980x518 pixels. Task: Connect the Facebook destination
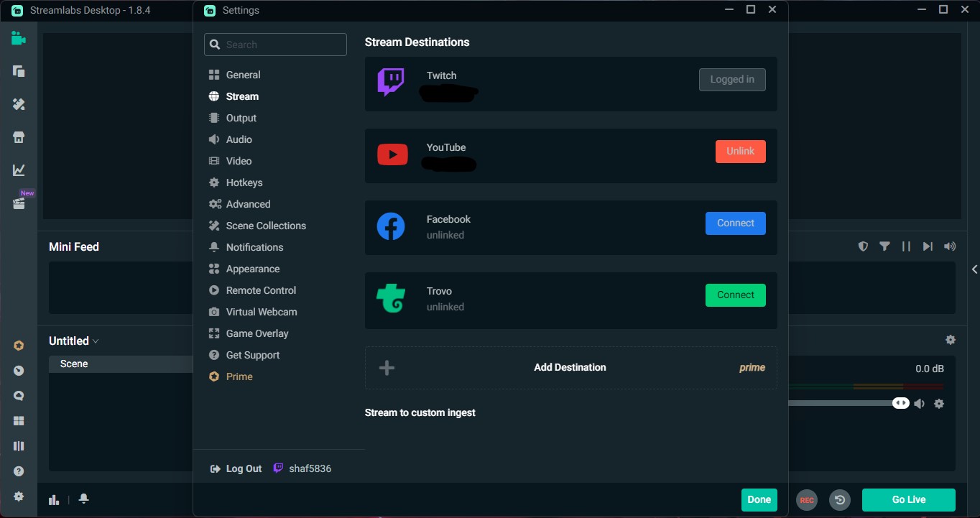tap(736, 223)
